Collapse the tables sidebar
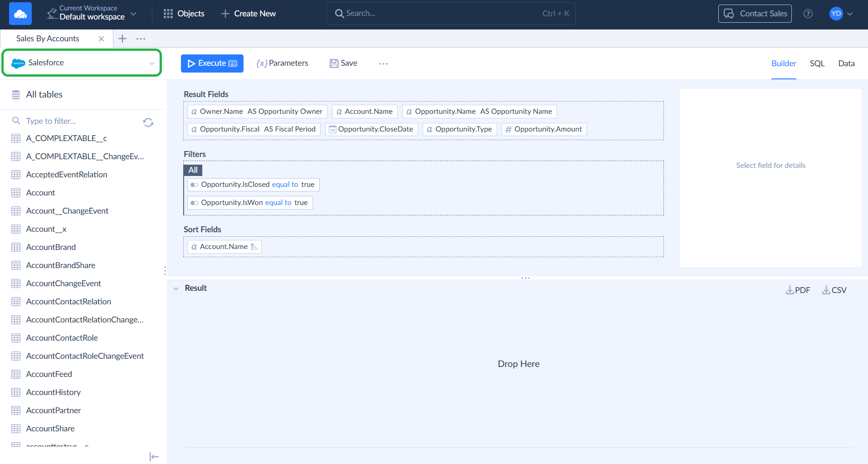This screenshot has width=868, height=464. (154, 456)
